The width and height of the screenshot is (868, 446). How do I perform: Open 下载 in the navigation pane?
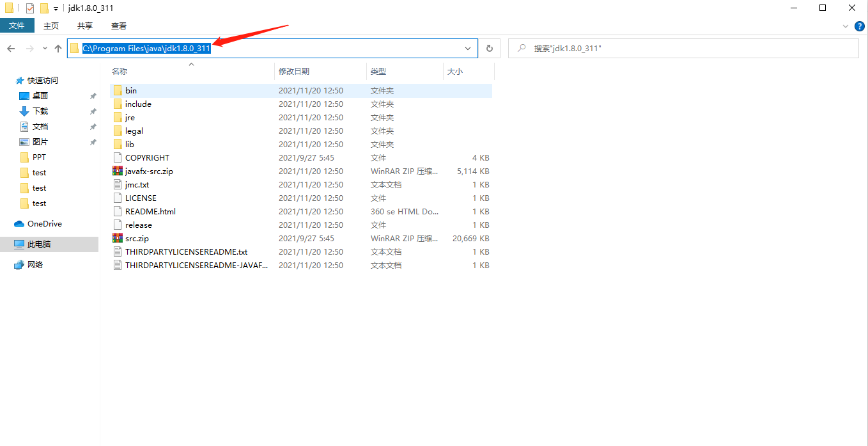[40, 111]
